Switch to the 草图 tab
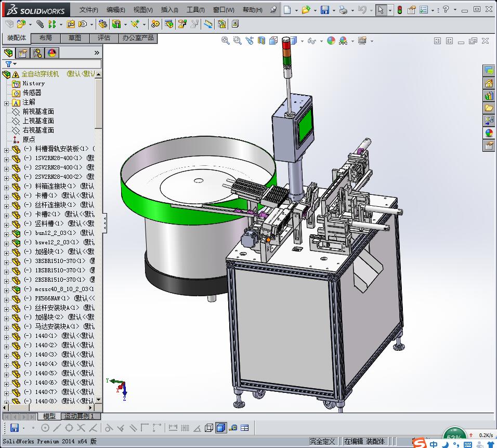The image size is (497, 448). click(x=75, y=38)
